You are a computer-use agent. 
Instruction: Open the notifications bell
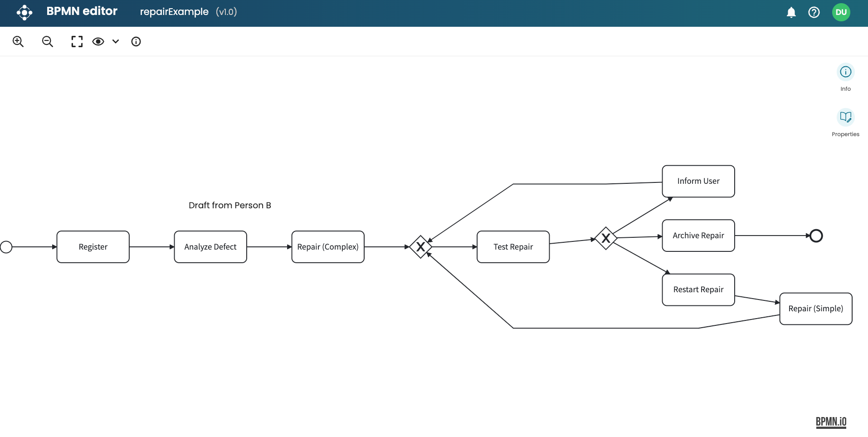[791, 12]
